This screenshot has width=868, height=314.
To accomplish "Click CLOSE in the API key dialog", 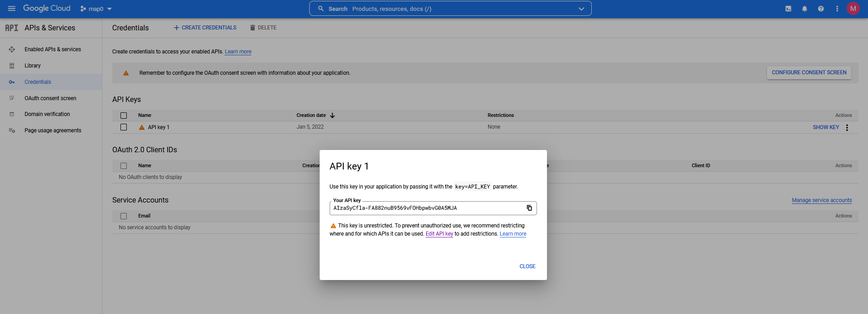I will click(528, 266).
